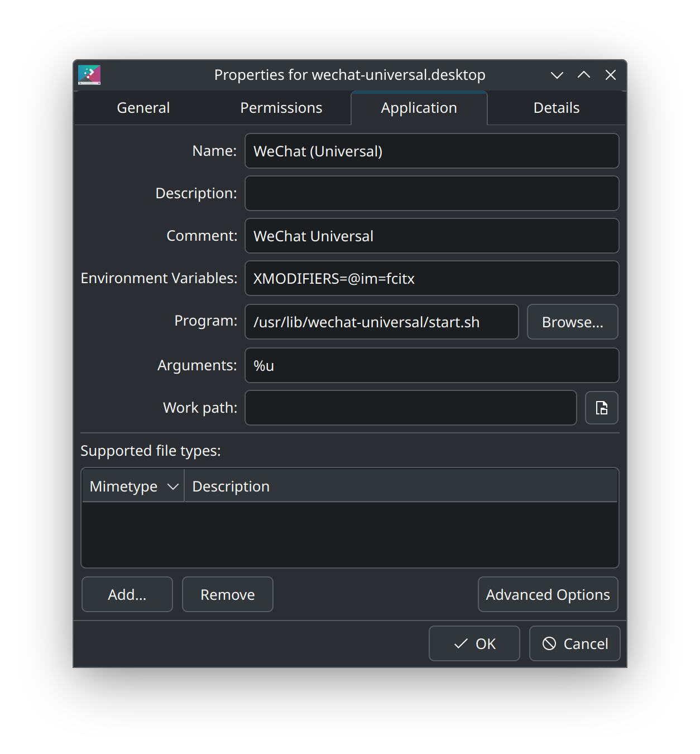Cancel the properties dialog

point(575,643)
